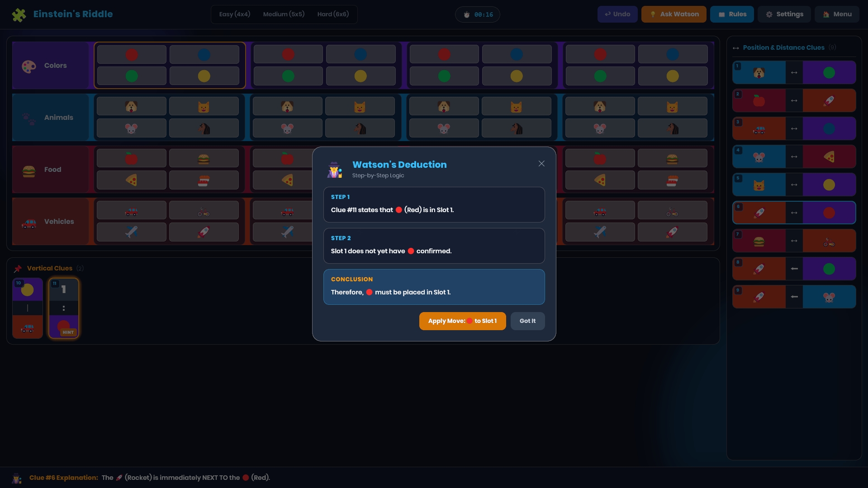The width and height of the screenshot is (868, 488).
Task: Select the rocket in slot 4
Action: point(672,232)
